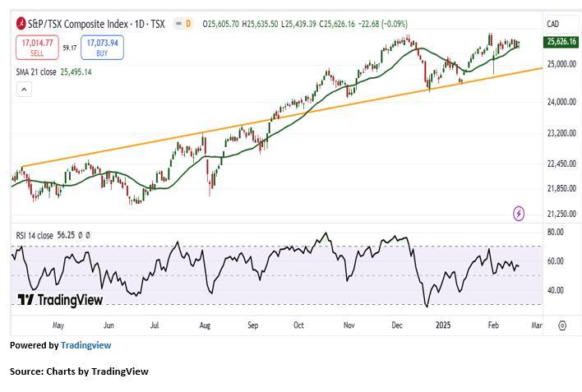Select the CAD currency label

[552, 24]
